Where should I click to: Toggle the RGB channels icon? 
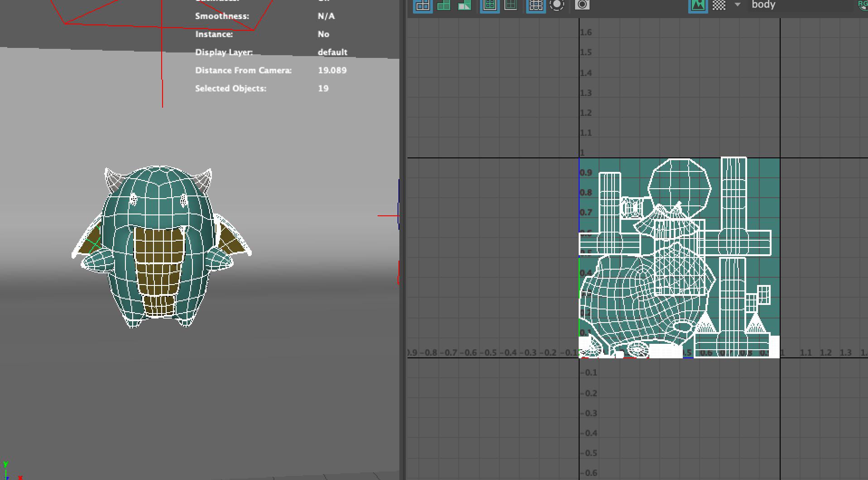pyautogui.click(x=862, y=5)
